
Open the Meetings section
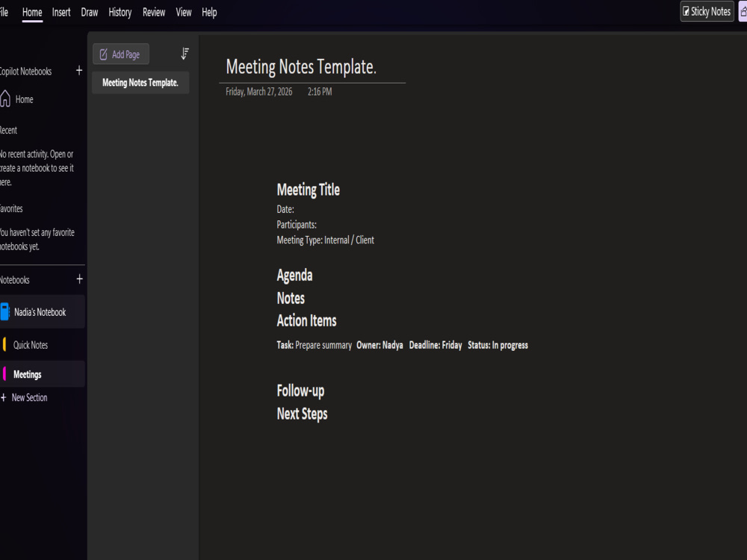[43, 374]
